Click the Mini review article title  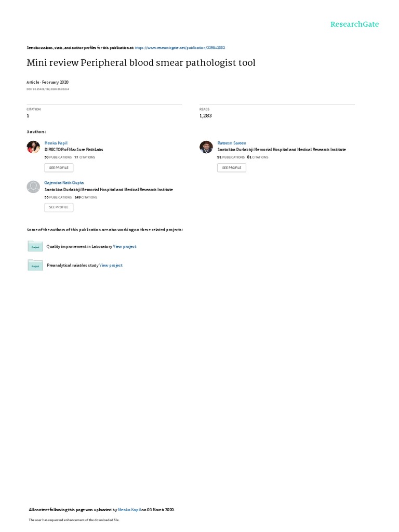point(141,63)
